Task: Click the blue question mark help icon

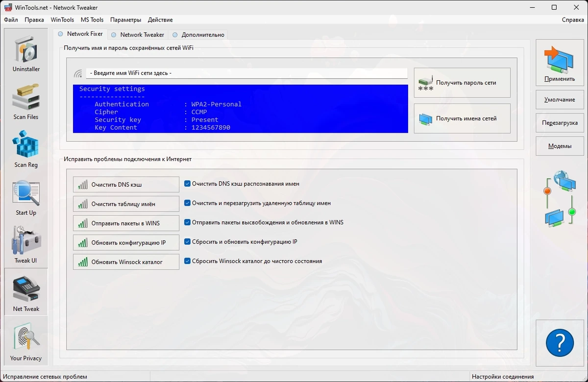Action: [x=560, y=343]
